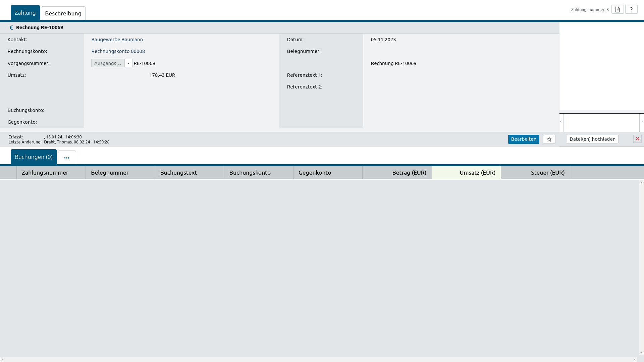644x362 pixels.
Task: Click the question mark help icon
Action: [x=631, y=10]
